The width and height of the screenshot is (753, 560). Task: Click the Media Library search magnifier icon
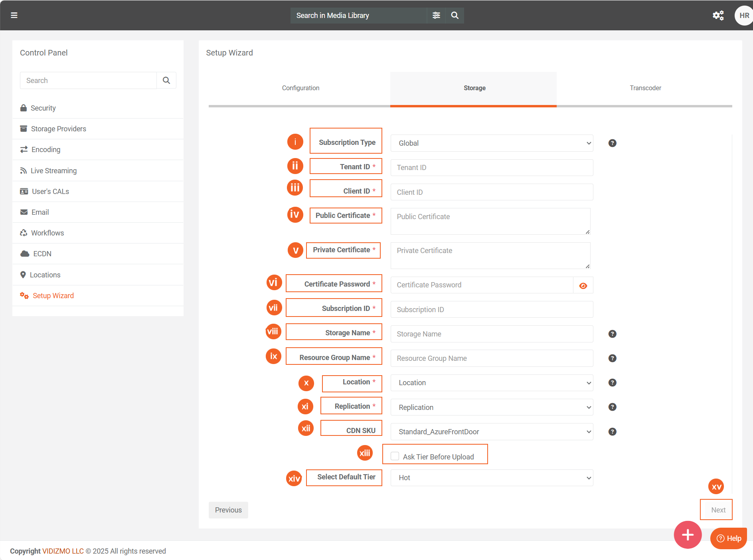tap(455, 15)
